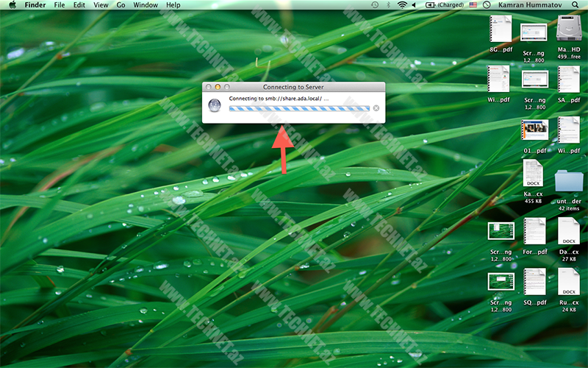
Task: Open the Apple menu
Action: pos(12,5)
